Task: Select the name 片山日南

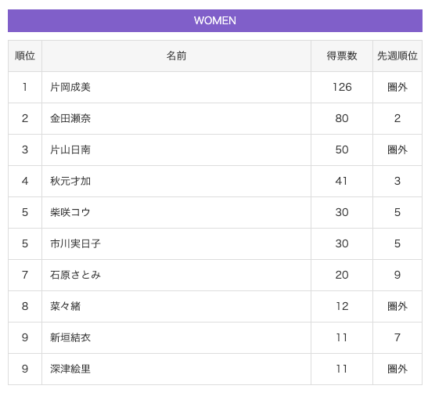Action: pos(70,150)
